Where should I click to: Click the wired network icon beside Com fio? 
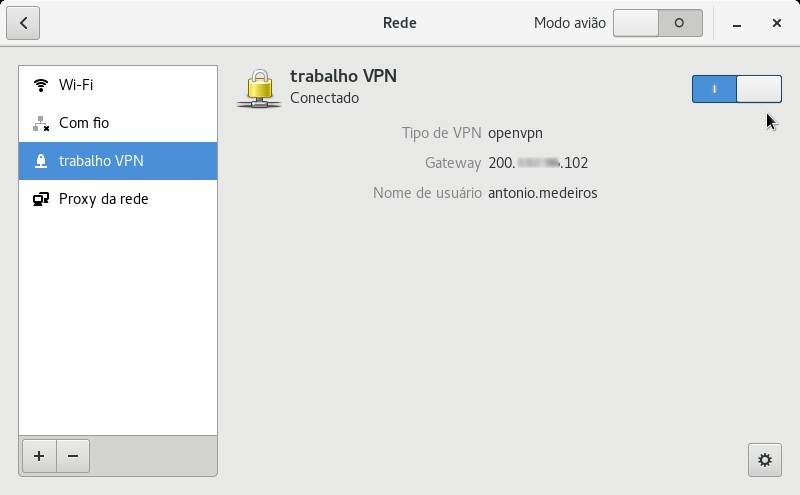point(41,123)
